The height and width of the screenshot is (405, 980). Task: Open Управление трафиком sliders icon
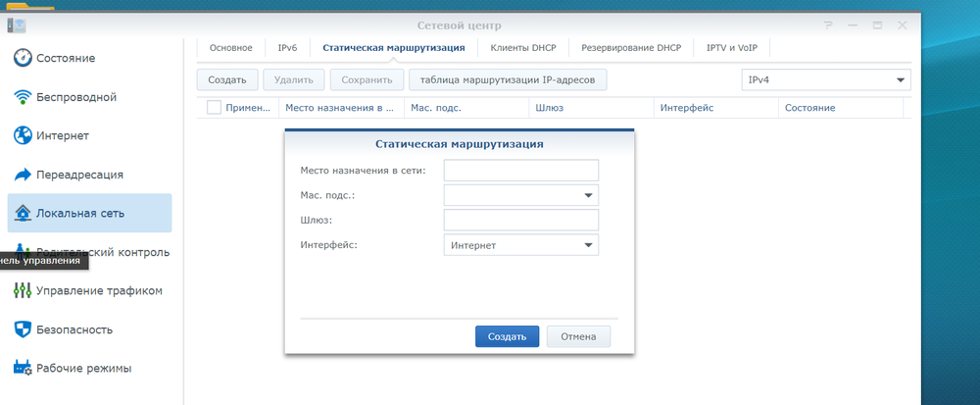(x=22, y=290)
